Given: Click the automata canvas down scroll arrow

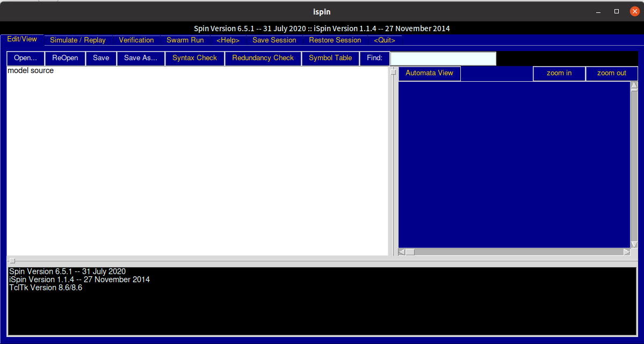Looking at the screenshot, I should [634, 244].
